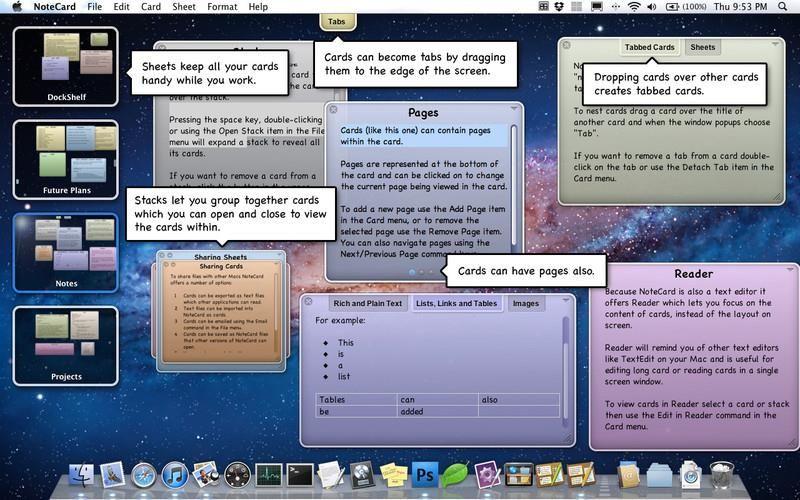
Task: Switch to the Images tab
Action: [525, 304]
